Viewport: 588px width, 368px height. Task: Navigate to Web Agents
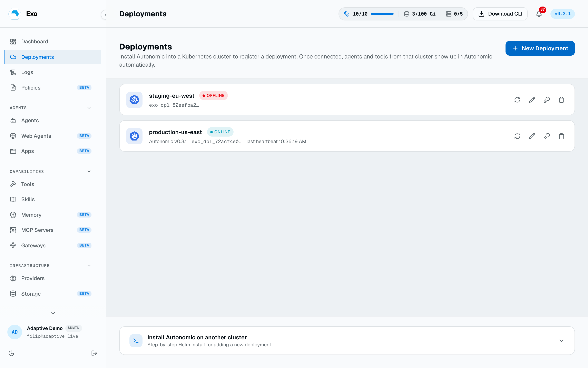tap(53, 136)
